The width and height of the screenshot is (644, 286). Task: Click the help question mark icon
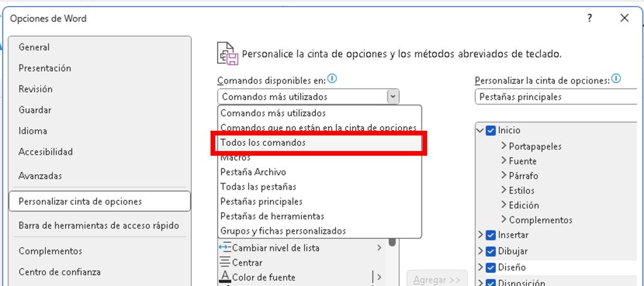point(589,18)
